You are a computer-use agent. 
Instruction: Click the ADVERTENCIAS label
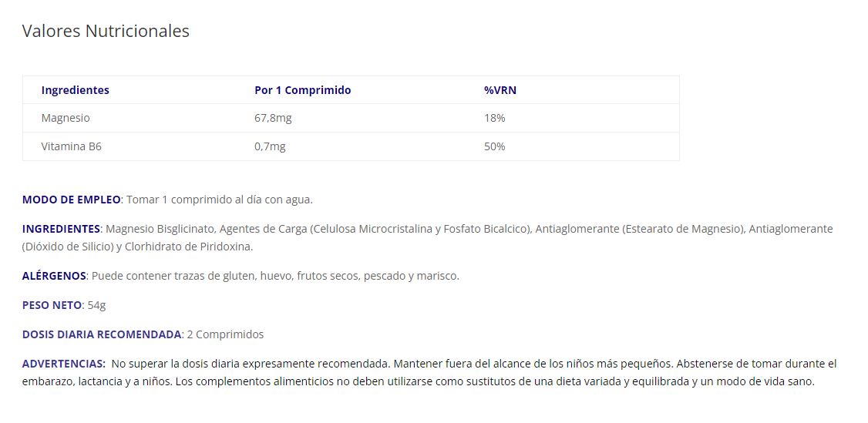[x=63, y=364]
